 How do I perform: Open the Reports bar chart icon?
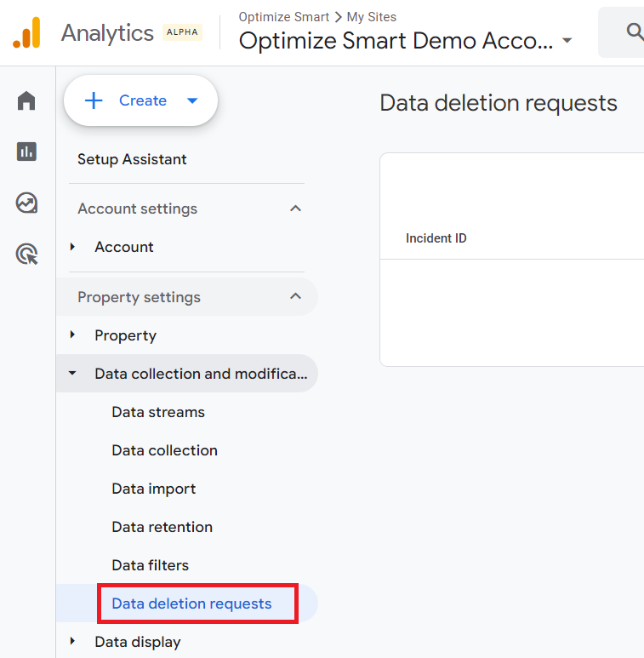tap(26, 152)
